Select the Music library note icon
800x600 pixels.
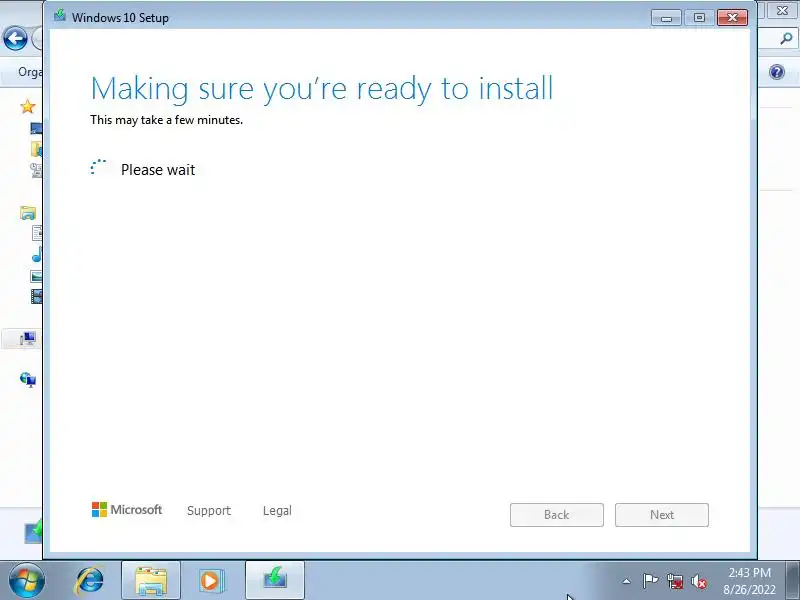tap(37, 254)
